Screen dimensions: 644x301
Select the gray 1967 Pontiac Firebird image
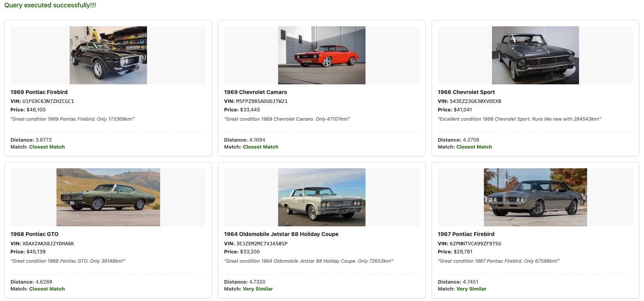click(535, 197)
